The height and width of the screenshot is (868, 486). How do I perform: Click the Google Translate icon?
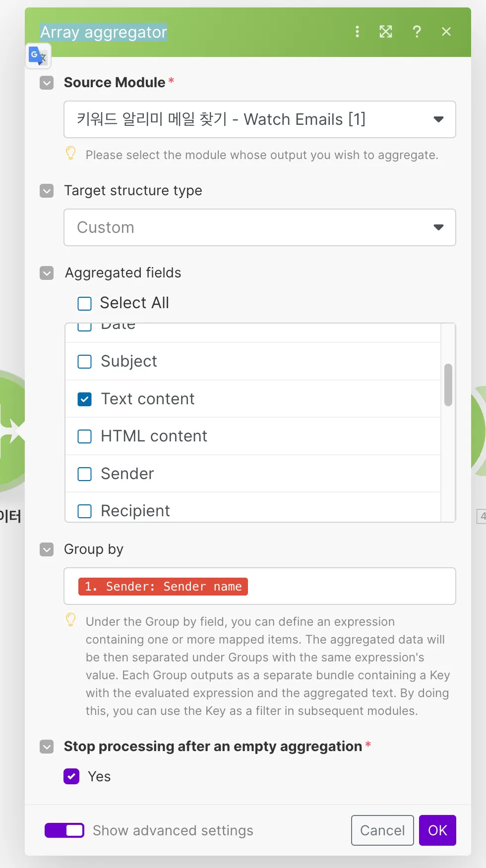point(38,55)
